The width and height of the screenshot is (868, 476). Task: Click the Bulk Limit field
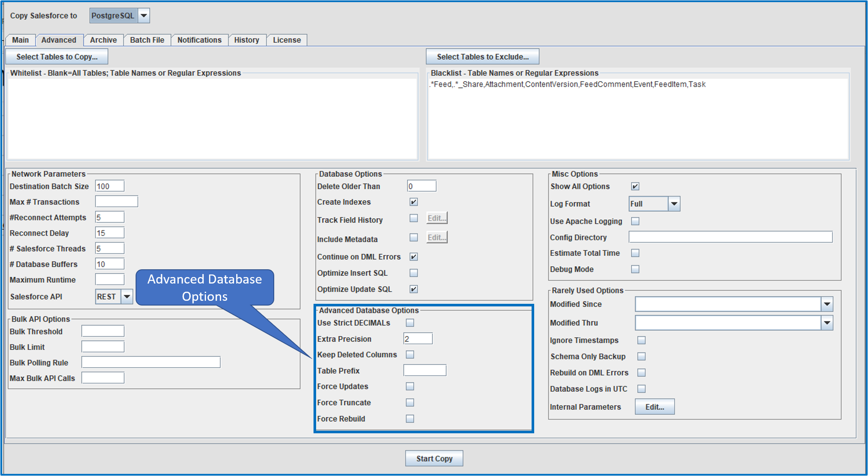pos(103,347)
